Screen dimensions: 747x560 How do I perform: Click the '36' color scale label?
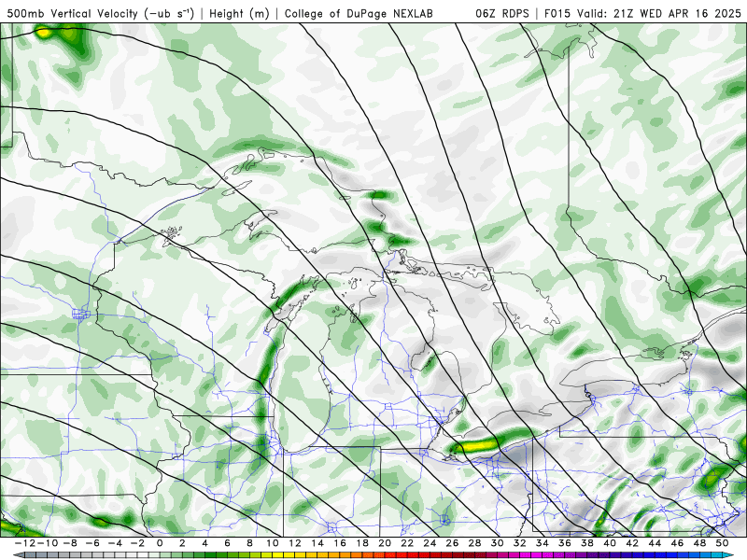click(565, 543)
